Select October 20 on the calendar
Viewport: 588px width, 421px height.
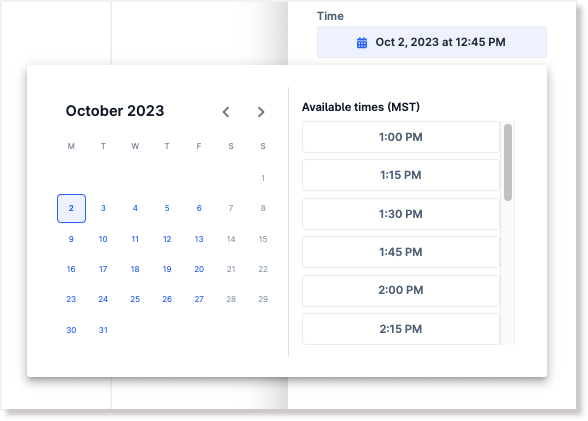pyautogui.click(x=199, y=269)
